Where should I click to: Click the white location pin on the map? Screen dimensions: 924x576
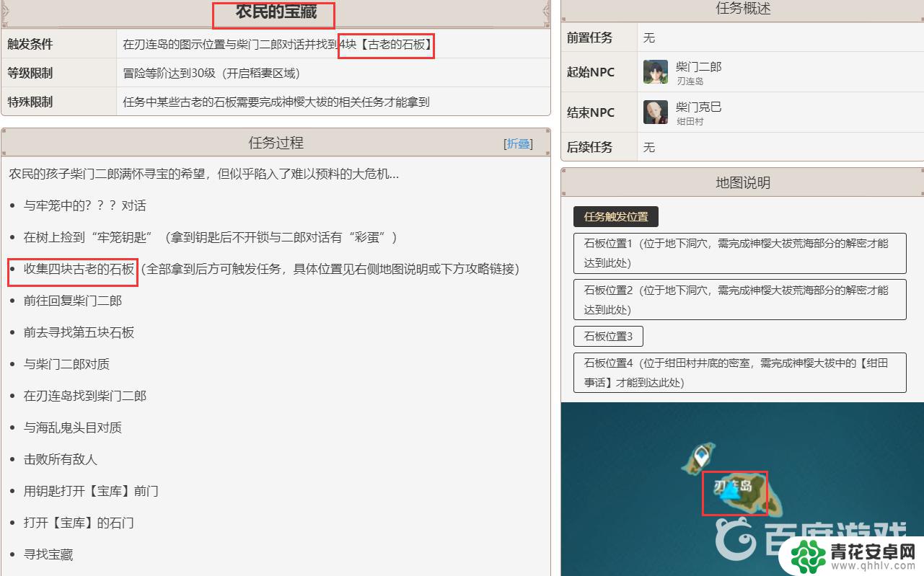click(700, 456)
